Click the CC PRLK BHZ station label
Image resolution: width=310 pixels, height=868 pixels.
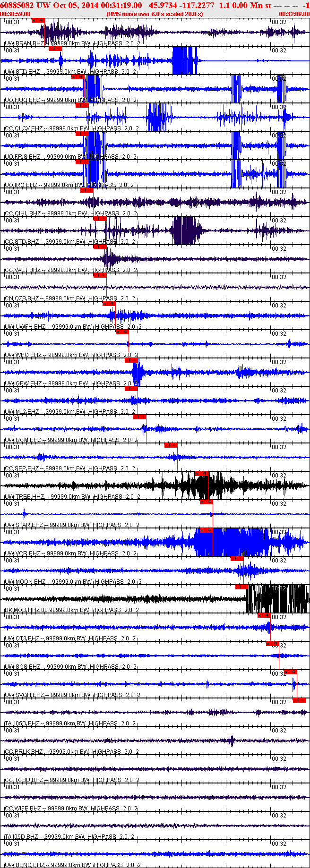23,752
